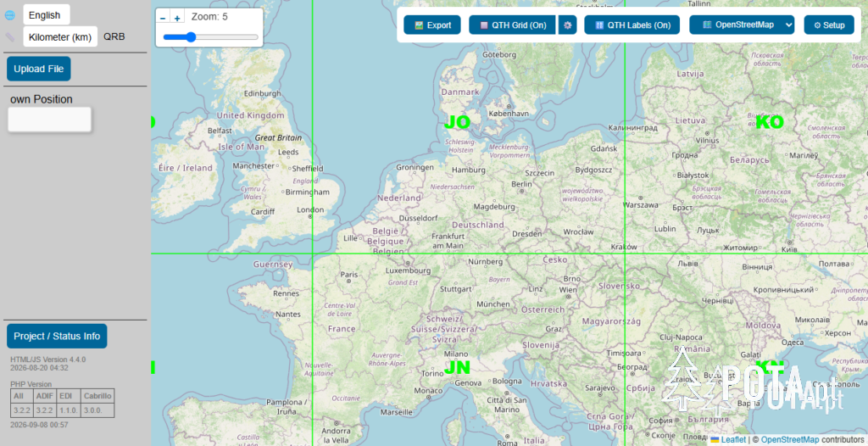868x446 pixels.
Task: Click København on the map
Action: tap(509, 113)
